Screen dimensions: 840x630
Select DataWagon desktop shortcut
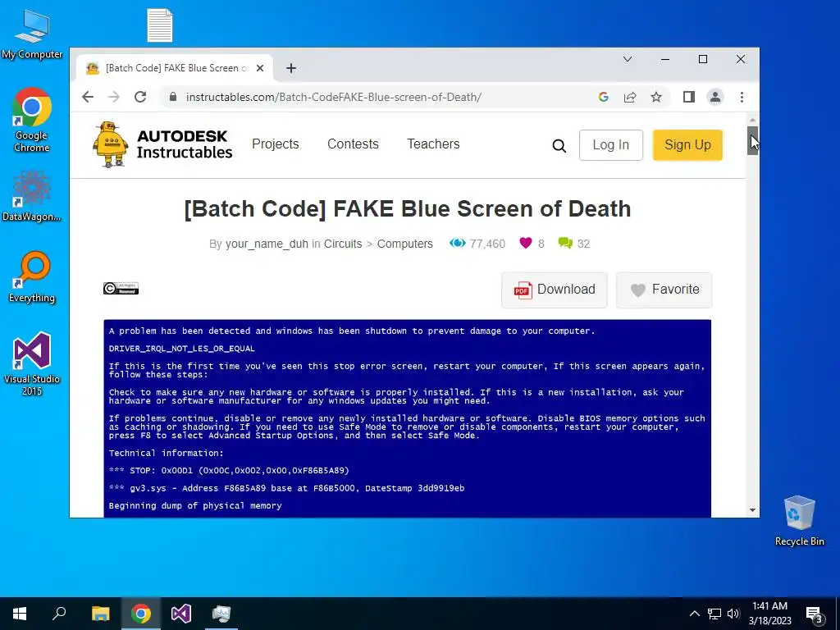32,196
